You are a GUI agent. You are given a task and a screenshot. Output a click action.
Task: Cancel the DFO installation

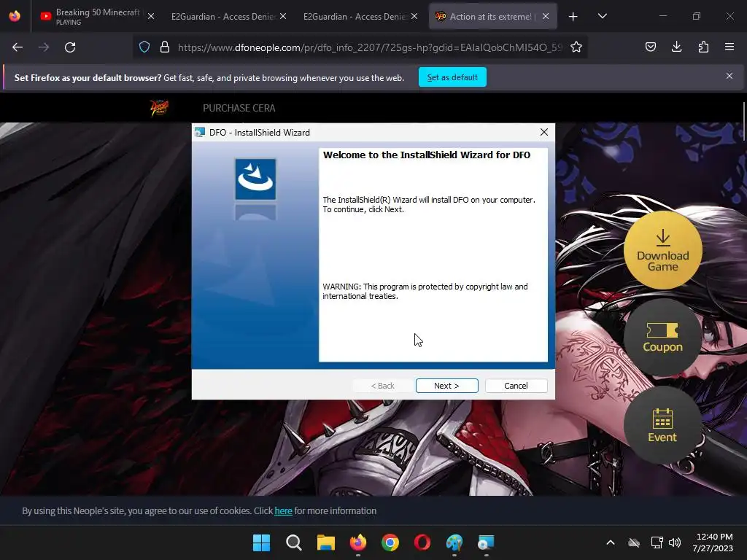[x=516, y=386]
